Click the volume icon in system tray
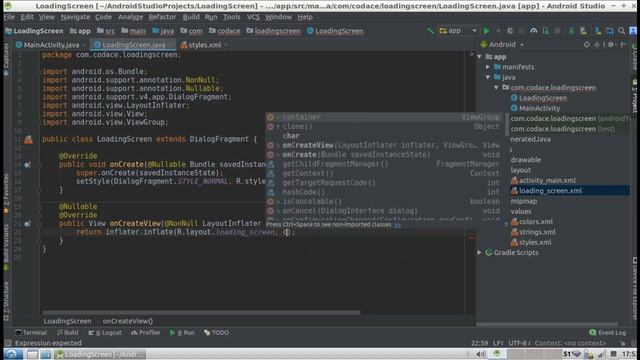The height and width of the screenshot is (360, 640). tap(481, 354)
